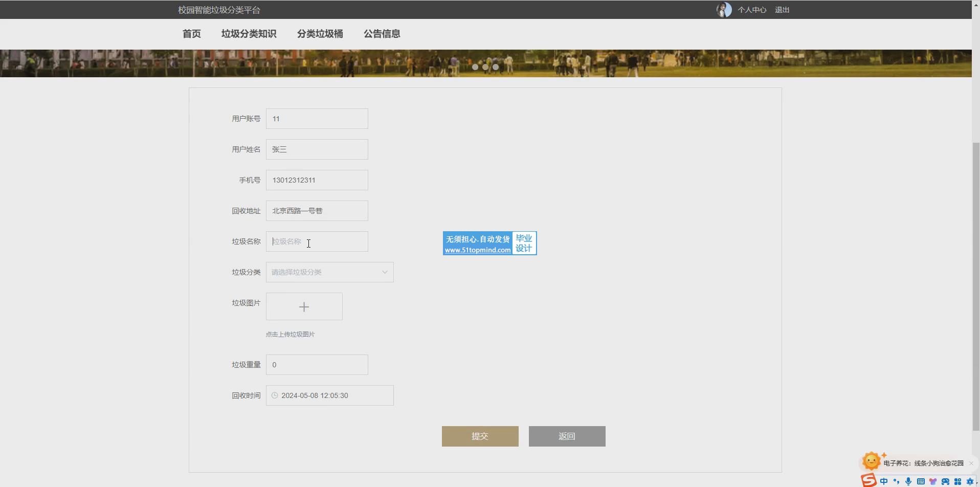This screenshot has width=980, height=487.
Task: Select third banner carousel dot
Action: [x=496, y=67]
